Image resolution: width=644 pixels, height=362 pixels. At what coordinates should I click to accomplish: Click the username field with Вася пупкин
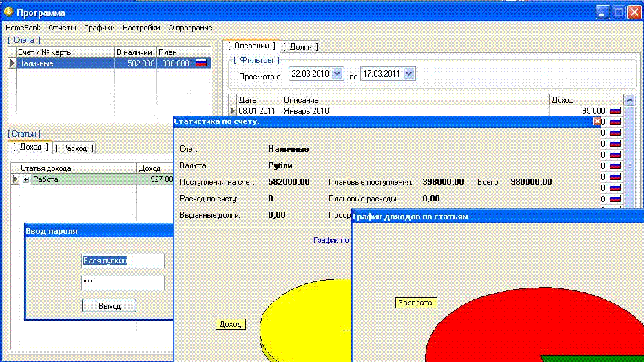pos(123,261)
